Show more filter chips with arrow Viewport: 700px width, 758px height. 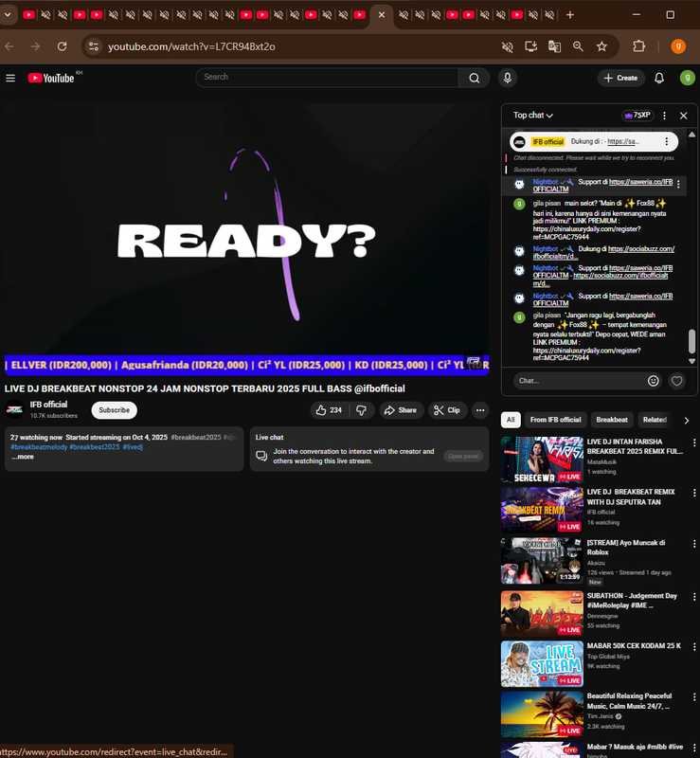click(686, 420)
